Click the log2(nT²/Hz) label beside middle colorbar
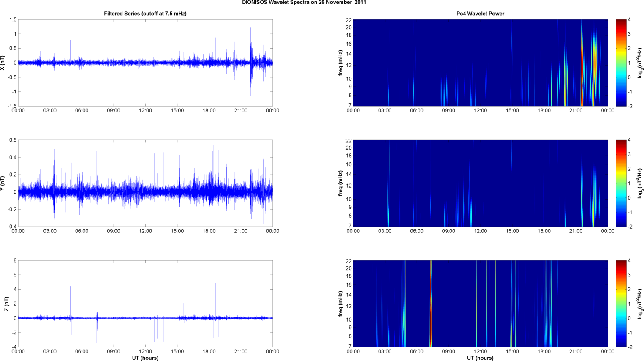 [640, 183]
